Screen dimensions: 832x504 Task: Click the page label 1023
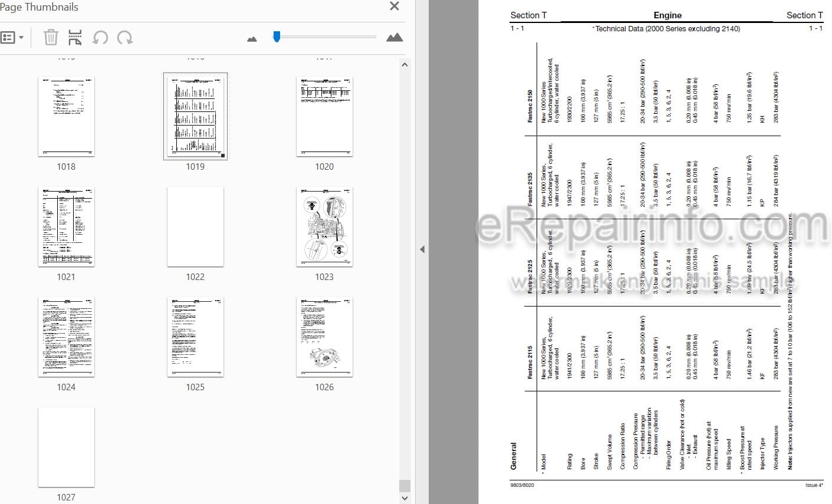[324, 277]
